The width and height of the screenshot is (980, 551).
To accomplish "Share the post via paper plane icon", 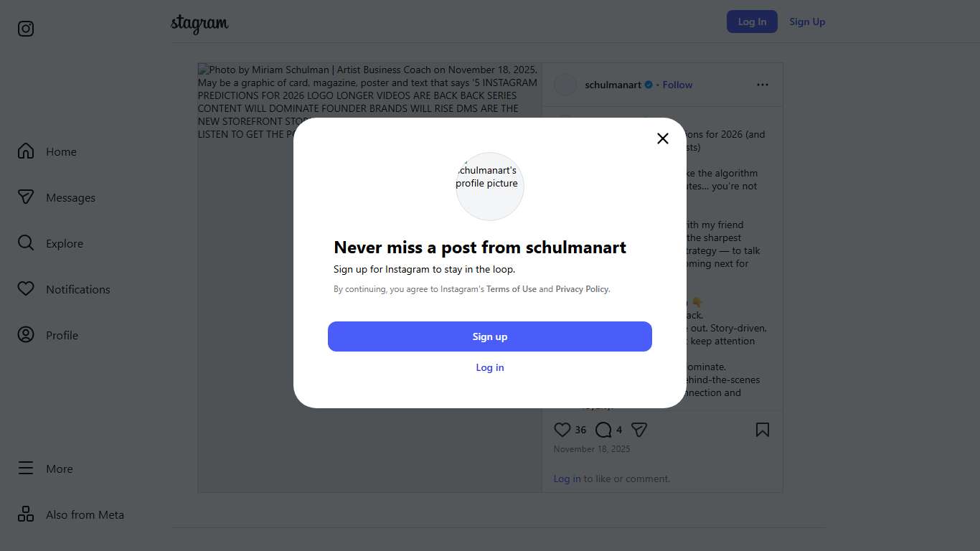I will 639,430.
